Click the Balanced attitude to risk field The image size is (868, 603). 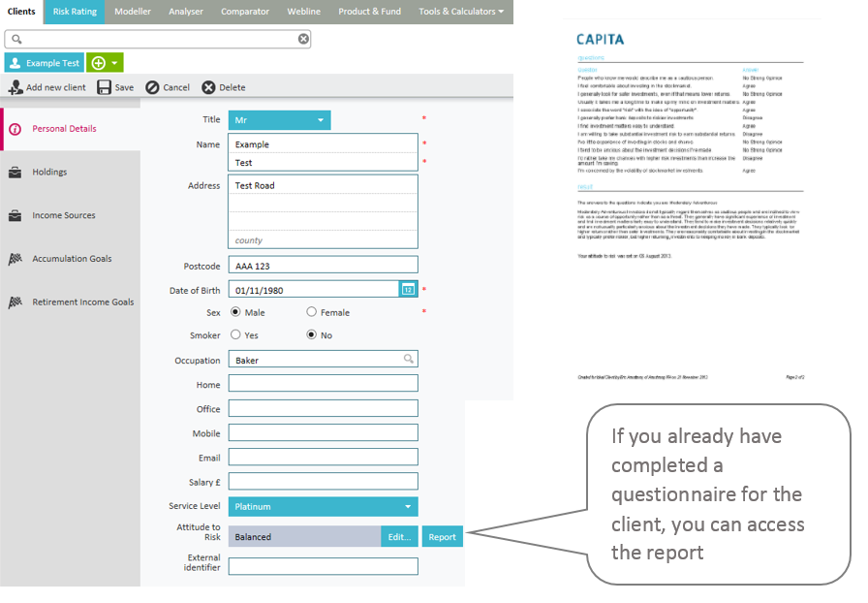[x=304, y=536]
